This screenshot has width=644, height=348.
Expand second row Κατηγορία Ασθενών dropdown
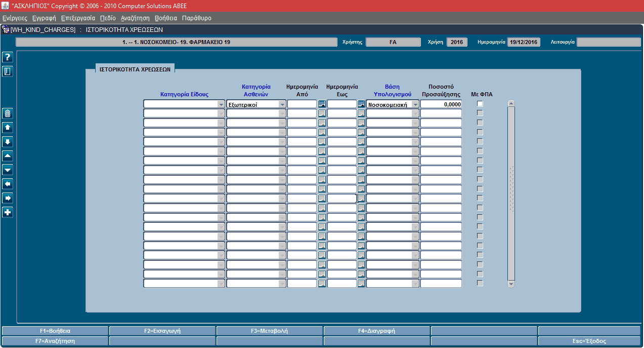pos(282,113)
